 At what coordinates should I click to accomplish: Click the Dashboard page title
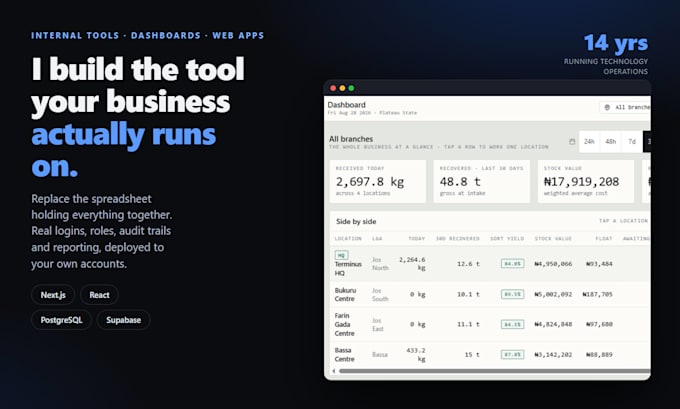[347, 105]
